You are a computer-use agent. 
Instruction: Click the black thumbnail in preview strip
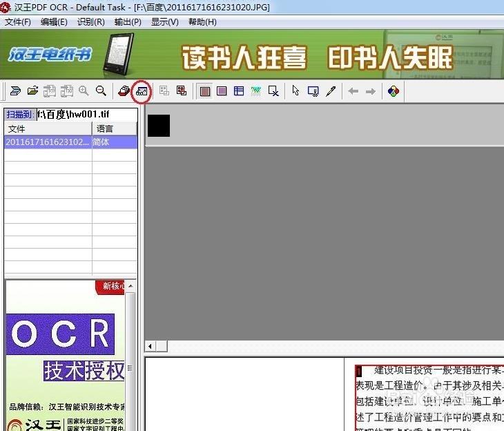click(159, 126)
